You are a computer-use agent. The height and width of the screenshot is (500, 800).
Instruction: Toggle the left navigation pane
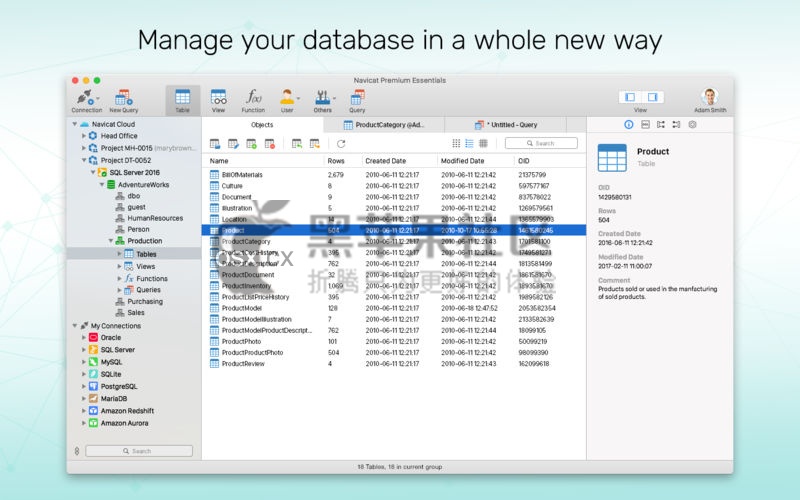click(630, 97)
